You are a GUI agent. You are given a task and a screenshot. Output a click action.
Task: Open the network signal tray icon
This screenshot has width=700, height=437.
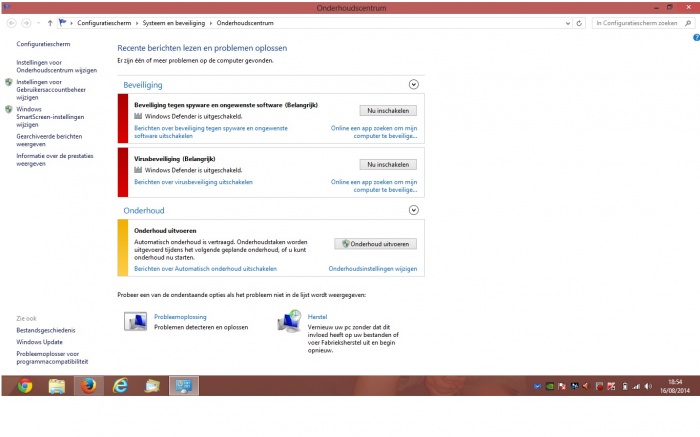point(636,387)
